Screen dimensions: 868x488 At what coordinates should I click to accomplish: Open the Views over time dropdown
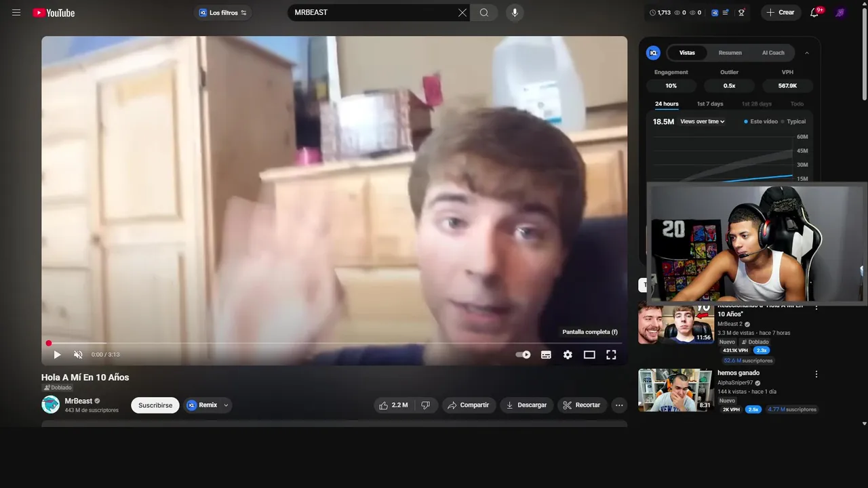[703, 122]
